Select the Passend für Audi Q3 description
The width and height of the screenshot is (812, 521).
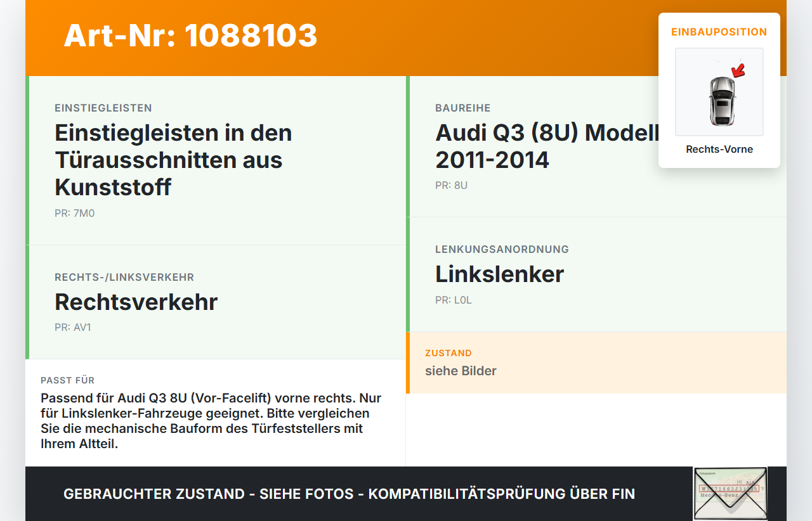211,421
